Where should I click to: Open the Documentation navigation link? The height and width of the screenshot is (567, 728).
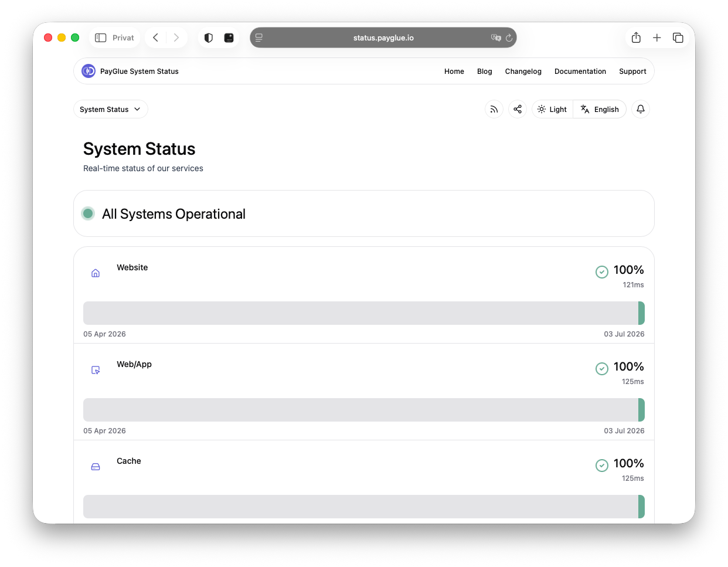pos(580,71)
